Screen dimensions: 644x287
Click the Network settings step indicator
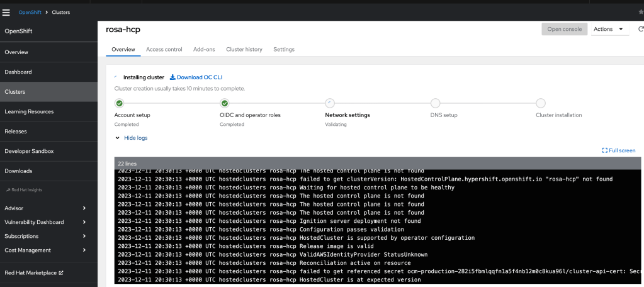pyautogui.click(x=330, y=103)
